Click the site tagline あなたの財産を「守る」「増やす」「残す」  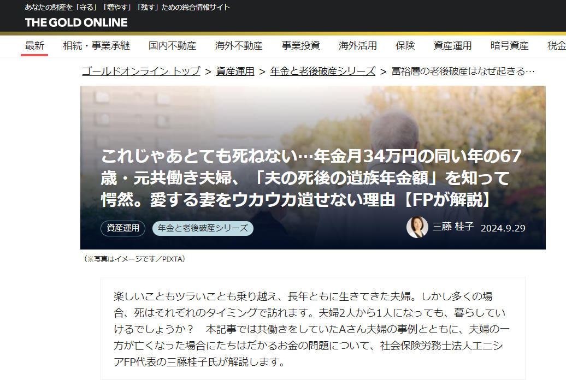pos(127,7)
